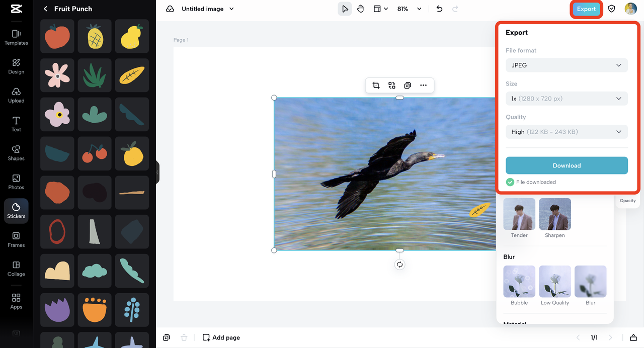Viewport: 644px width, 348px height.
Task: Add the teal cloud sticker
Action: point(95,271)
